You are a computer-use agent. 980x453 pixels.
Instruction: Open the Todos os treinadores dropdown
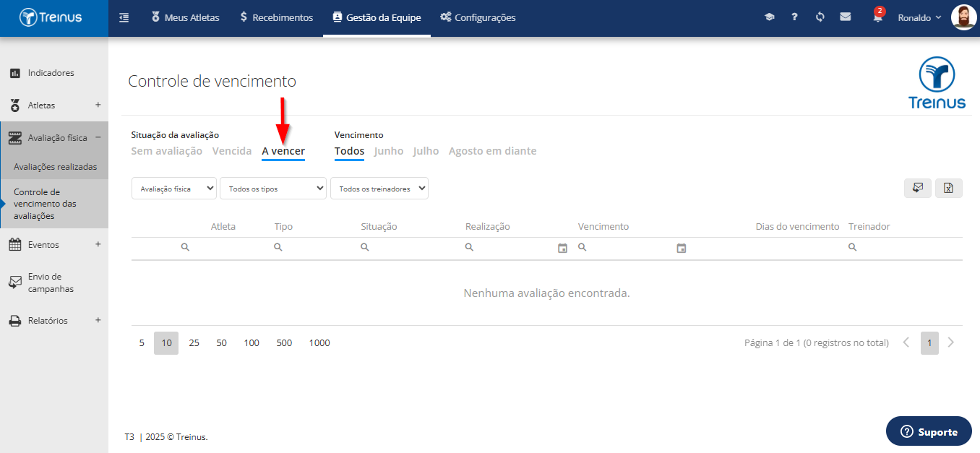379,189
